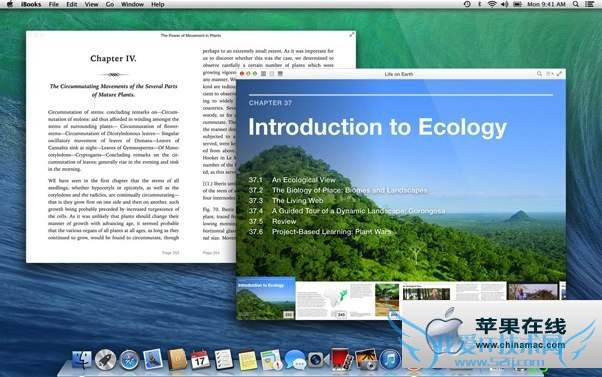Open the Edit menu
This screenshot has height=377, width=602.
72,4
